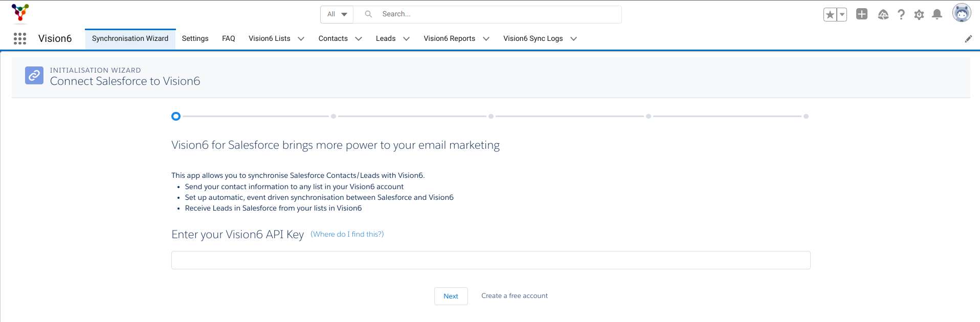Open the Notifications bell
Screen dimensions: 980x322
(x=937, y=14)
